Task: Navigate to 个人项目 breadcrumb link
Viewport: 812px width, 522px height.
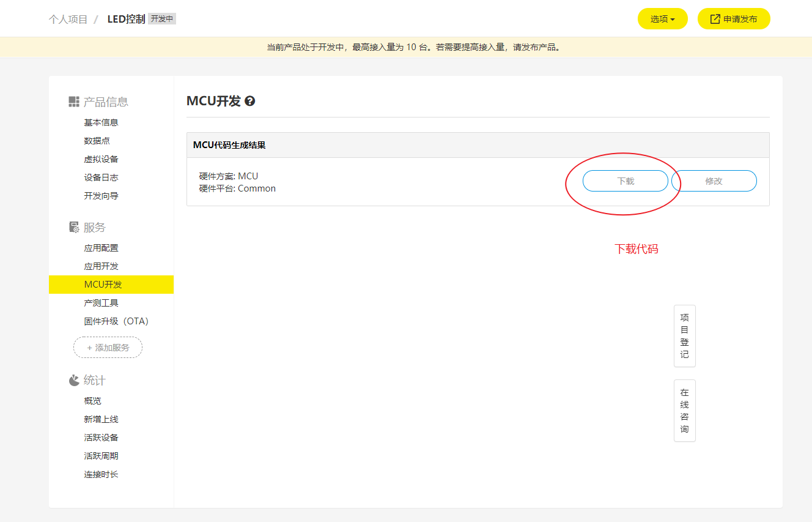Action: pos(67,18)
